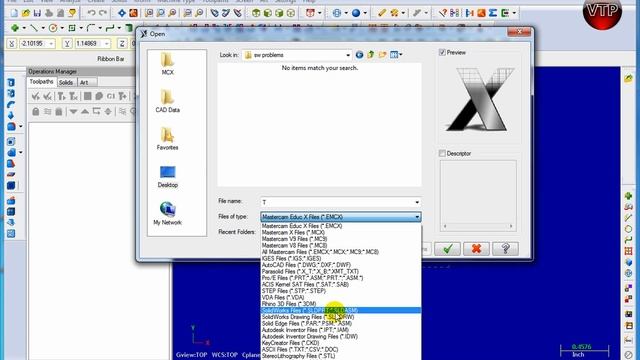Click the Redo arrow toolbar icon
The height and width of the screenshot is (360, 640).
[103, 13]
